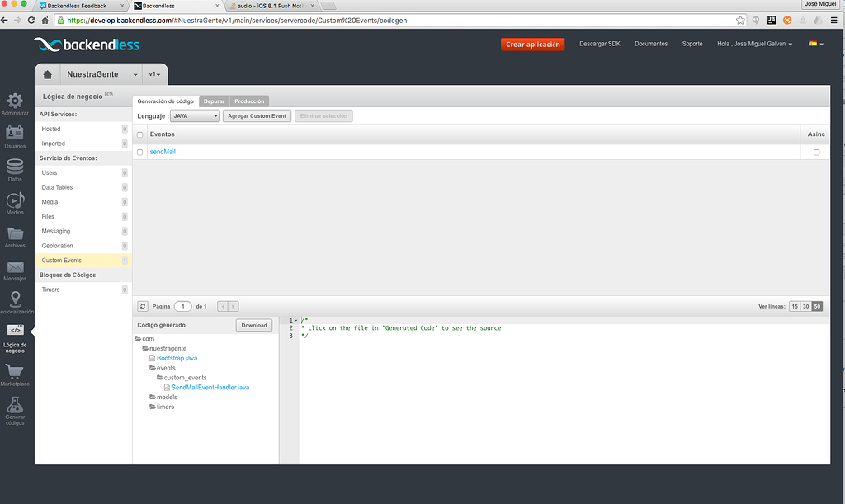Click the Bootstrap.java file icon
The width and height of the screenshot is (845, 504).
tap(152, 358)
